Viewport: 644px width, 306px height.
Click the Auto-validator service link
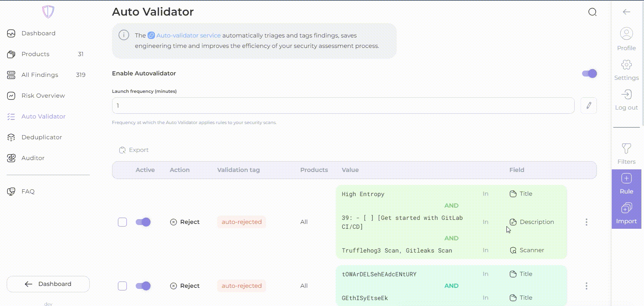click(x=188, y=36)
